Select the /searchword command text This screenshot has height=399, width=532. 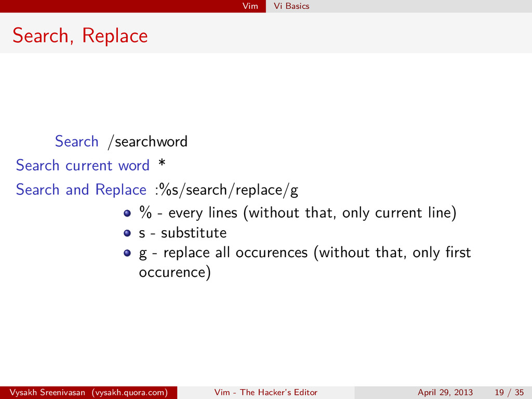click(x=148, y=142)
